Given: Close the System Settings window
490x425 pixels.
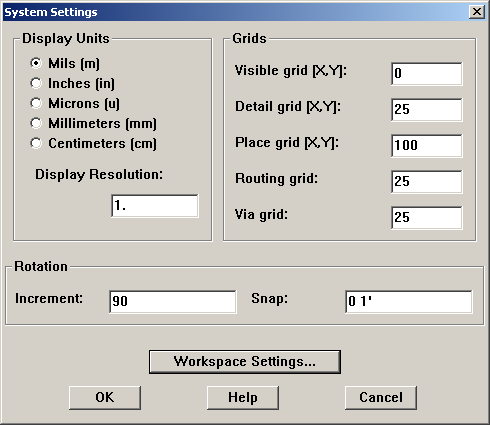Looking at the screenshot, I should [477, 12].
